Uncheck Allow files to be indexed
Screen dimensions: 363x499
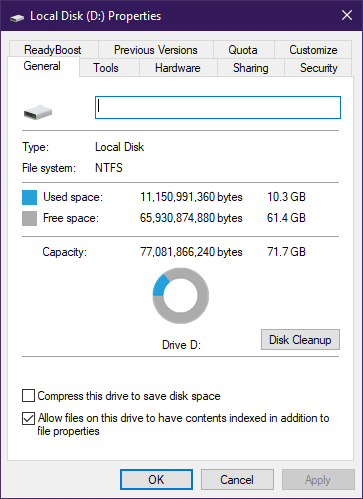[28, 418]
